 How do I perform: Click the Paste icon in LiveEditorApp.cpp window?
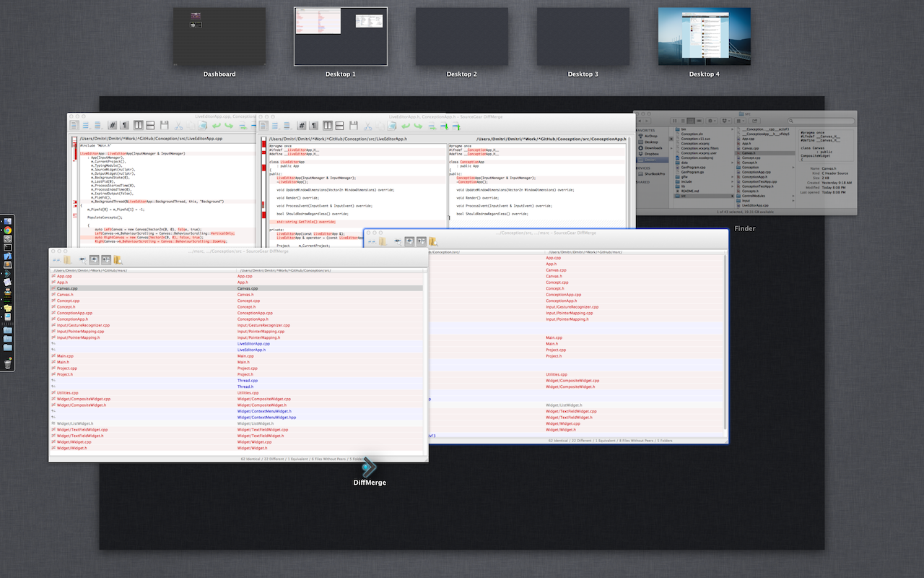pos(202,125)
